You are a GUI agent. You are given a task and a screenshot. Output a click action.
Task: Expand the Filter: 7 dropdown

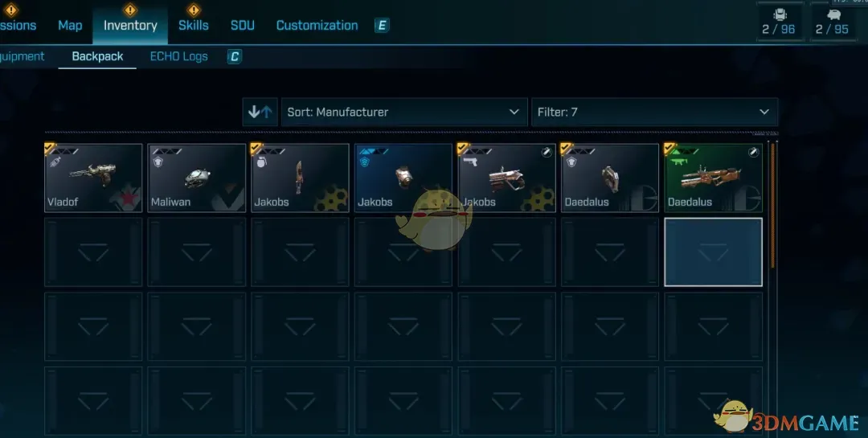click(654, 112)
